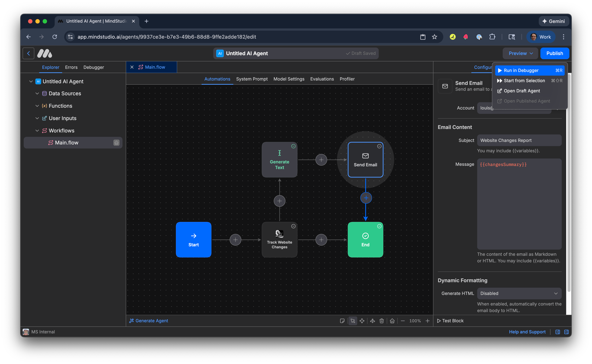Select the cursor selection tool in canvas toolbar
Screen dimensions: 592x364
(353, 321)
